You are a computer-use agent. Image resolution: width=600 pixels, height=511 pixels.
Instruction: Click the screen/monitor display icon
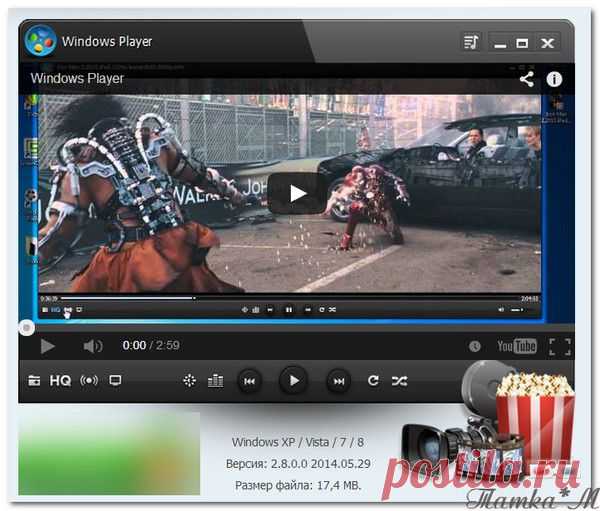pyautogui.click(x=115, y=380)
